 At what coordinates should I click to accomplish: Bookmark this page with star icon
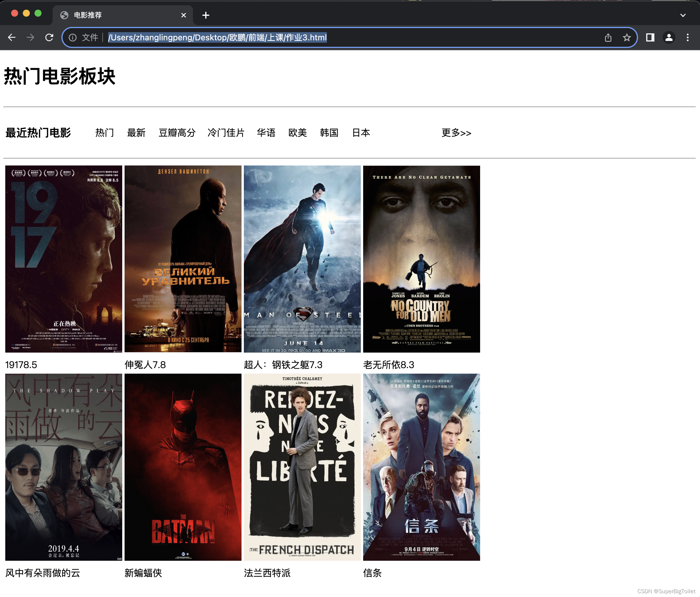627,37
